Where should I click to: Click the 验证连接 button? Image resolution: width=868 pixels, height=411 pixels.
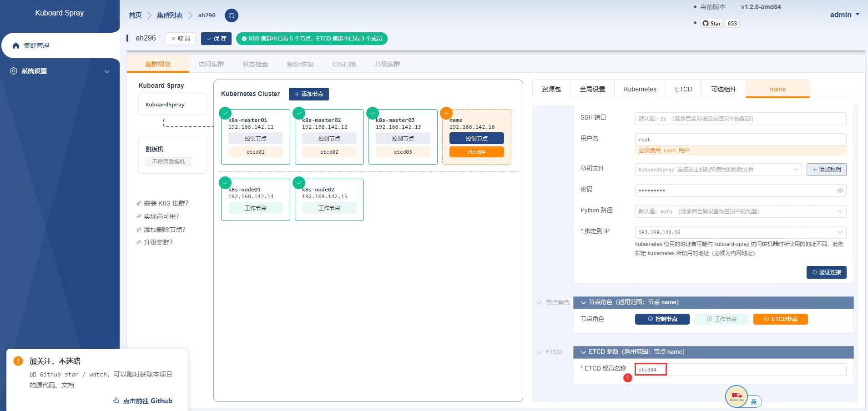tap(827, 272)
